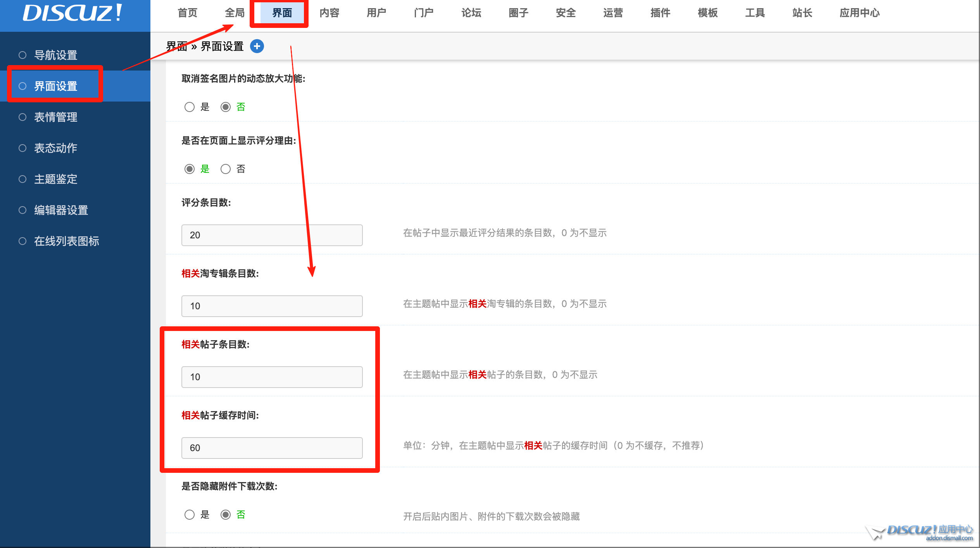Click the DISCUZ! logo in the header

tap(73, 13)
